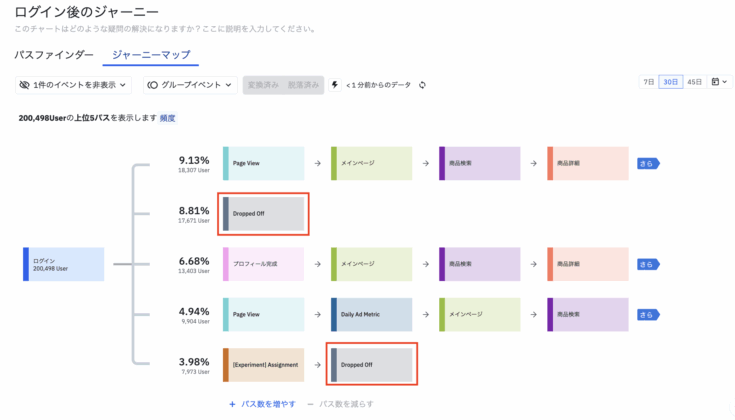Click the refresh data icon
The width and height of the screenshot is (735, 420).
[422, 85]
